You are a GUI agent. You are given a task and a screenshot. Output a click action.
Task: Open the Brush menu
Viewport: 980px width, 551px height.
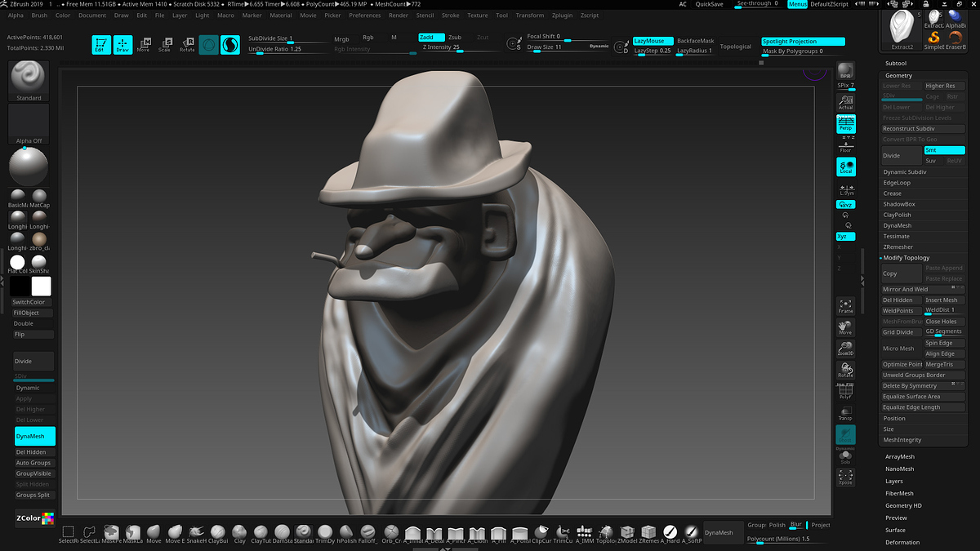pos(39,16)
